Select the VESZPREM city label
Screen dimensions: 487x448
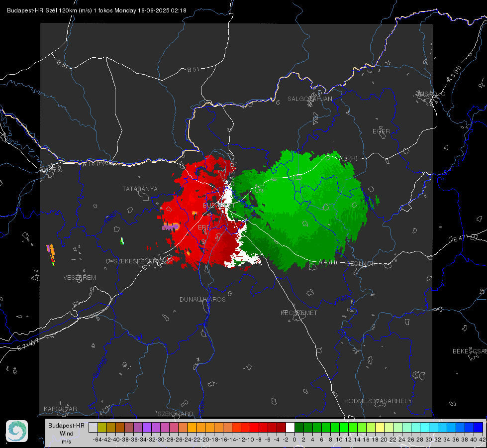[80, 277]
